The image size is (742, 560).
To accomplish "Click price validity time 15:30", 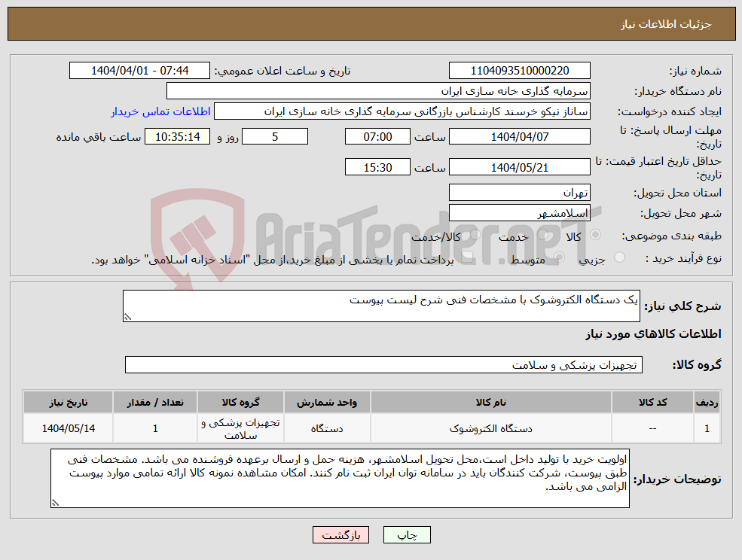I will point(377,167).
